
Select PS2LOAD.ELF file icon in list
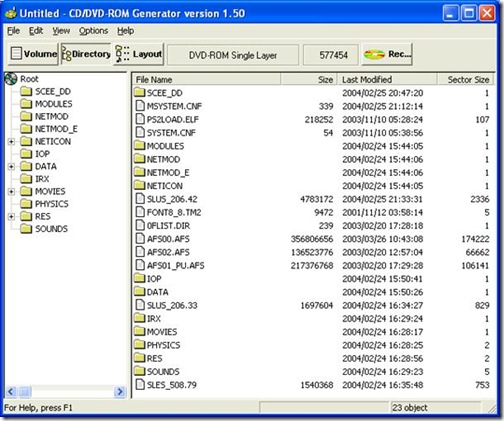(140, 119)
